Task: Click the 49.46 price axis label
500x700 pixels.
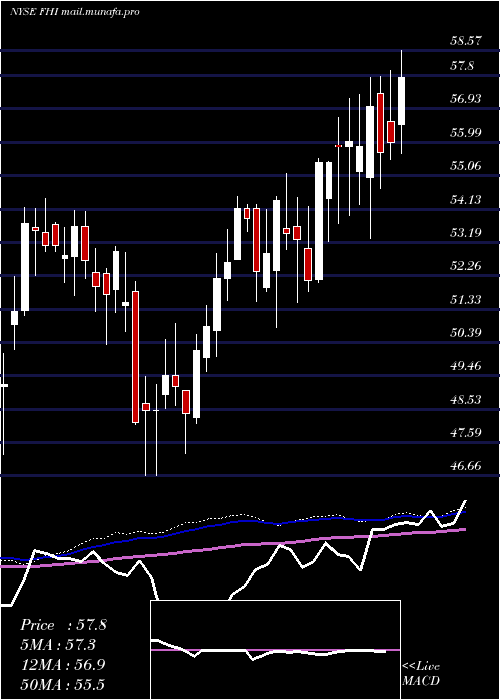Action: pyautogui.click(x=465, y=366)
